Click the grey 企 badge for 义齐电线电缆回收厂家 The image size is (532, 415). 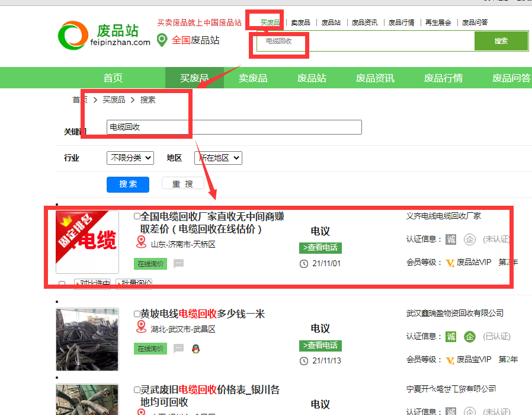(x=470, y=240)
